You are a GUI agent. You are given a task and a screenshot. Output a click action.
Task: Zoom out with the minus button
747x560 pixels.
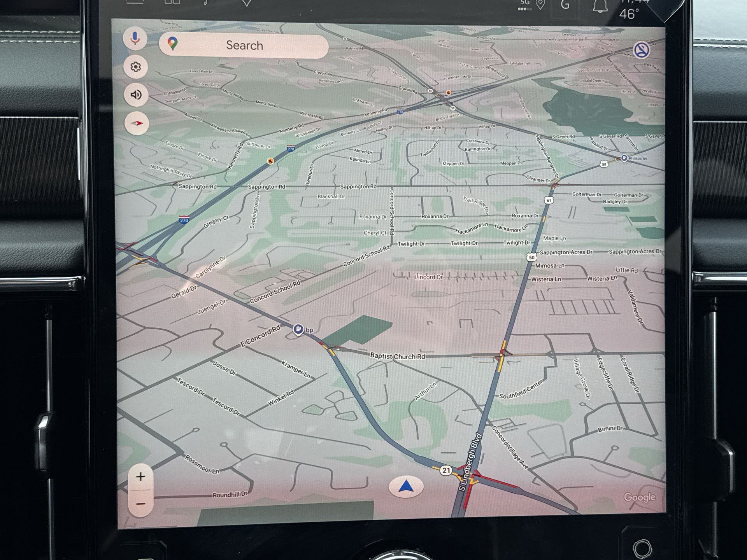pos(140,504)
